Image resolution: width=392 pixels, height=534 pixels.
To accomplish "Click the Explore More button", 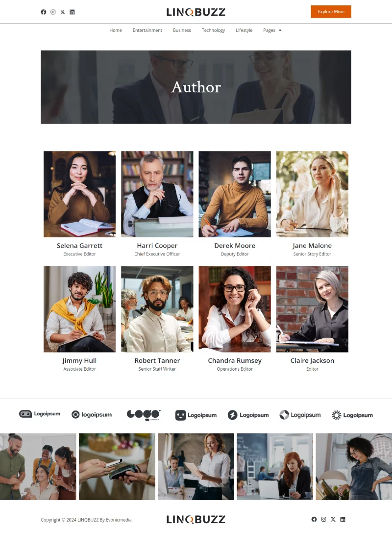I will [x=331, y=12].
